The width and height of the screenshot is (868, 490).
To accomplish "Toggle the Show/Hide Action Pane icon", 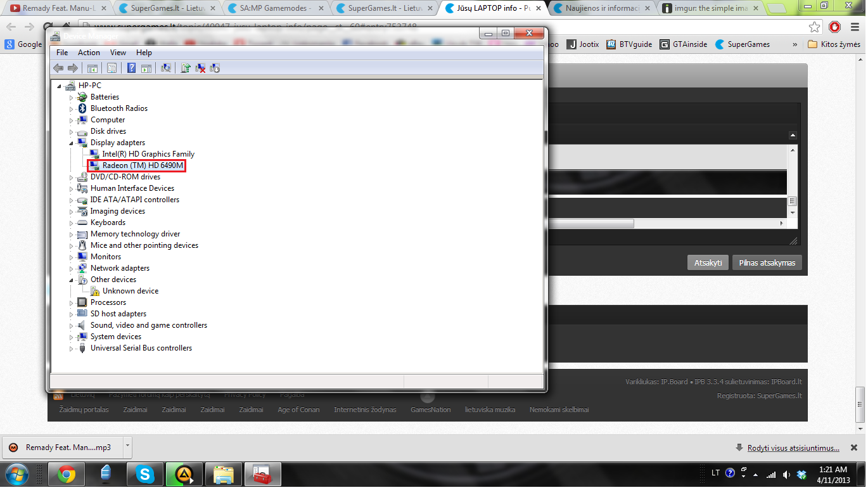I will [x=146, y=68].
